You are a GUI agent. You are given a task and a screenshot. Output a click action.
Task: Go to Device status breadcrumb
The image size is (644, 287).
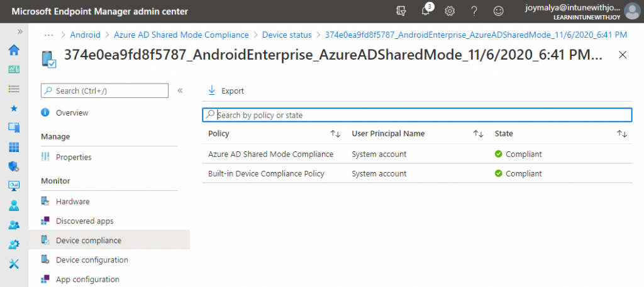click(x=287, y=35)
